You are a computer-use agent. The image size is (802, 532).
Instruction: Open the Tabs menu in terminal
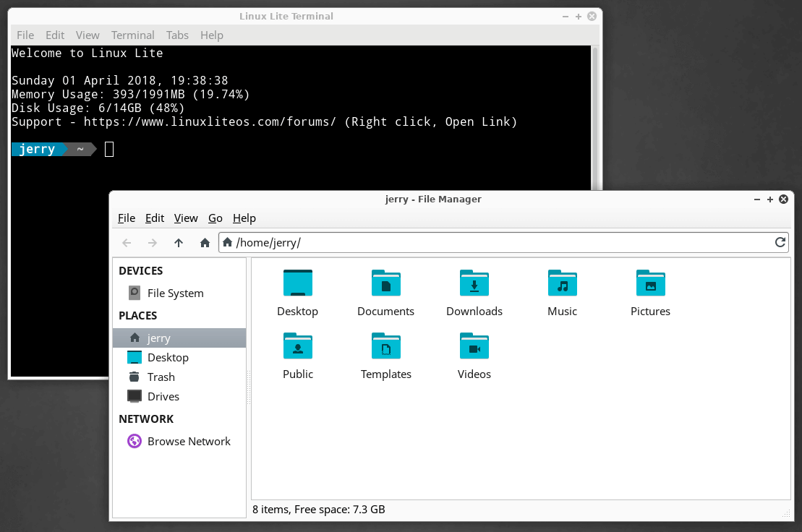177,35
